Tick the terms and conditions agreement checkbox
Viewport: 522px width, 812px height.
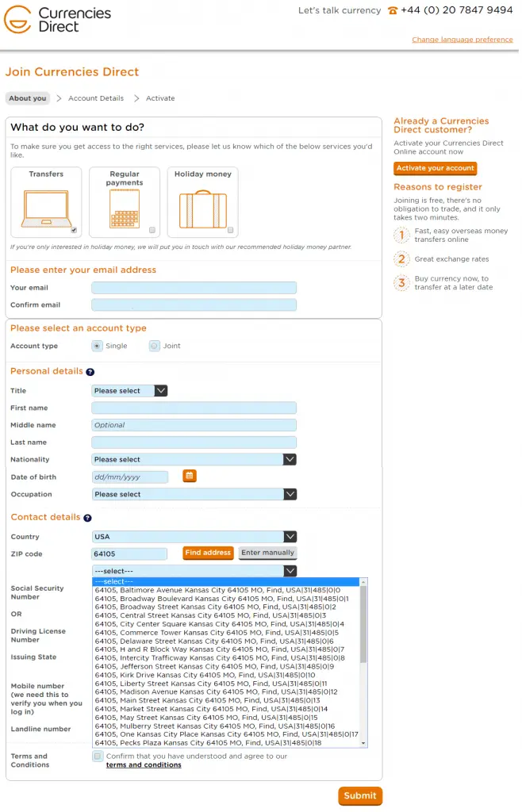[98, 756]
